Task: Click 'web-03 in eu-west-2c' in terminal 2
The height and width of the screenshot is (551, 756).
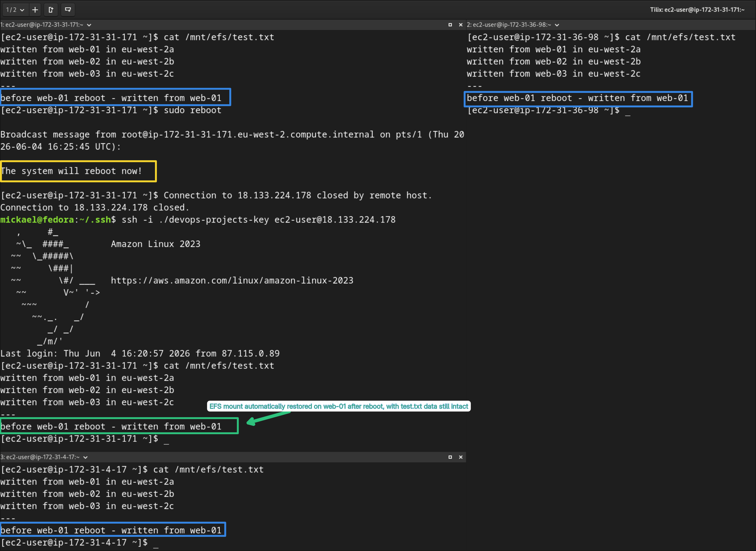Action: tap(588, 73)
